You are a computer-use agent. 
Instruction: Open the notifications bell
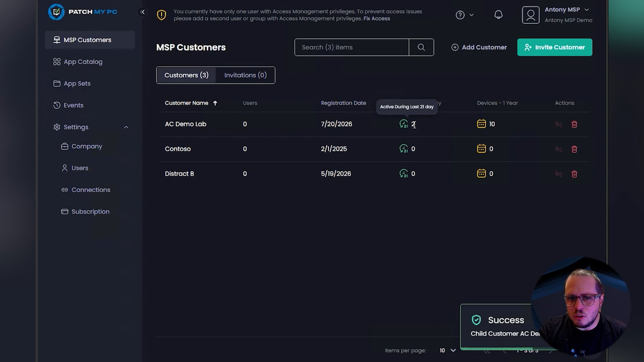(x=498, y=15)
